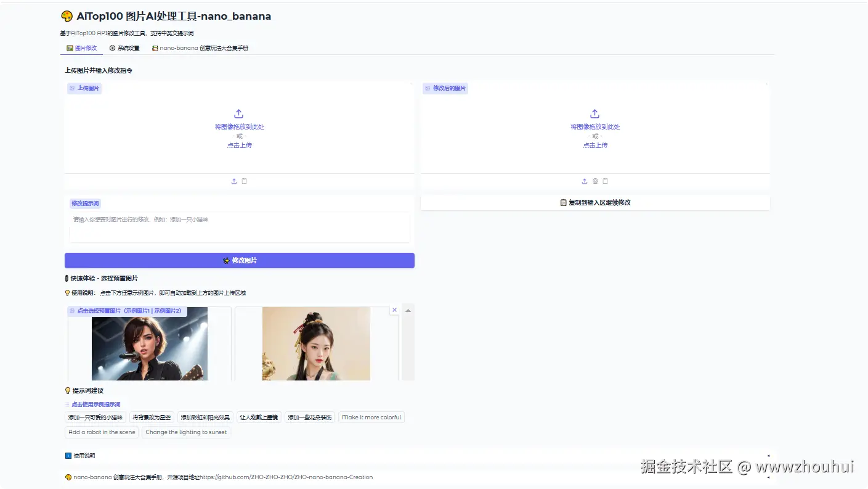Click 复制到输入区继续修改 button
The width and height of the screenshot is (868, 489).
[x=596, y=203]
